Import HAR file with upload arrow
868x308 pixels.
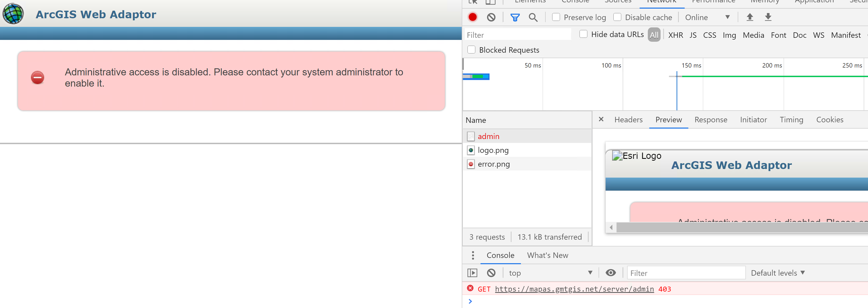pos(749,17)
